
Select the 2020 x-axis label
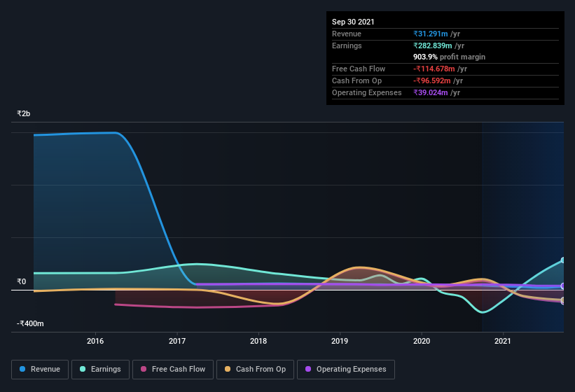(x=422, y=341)
